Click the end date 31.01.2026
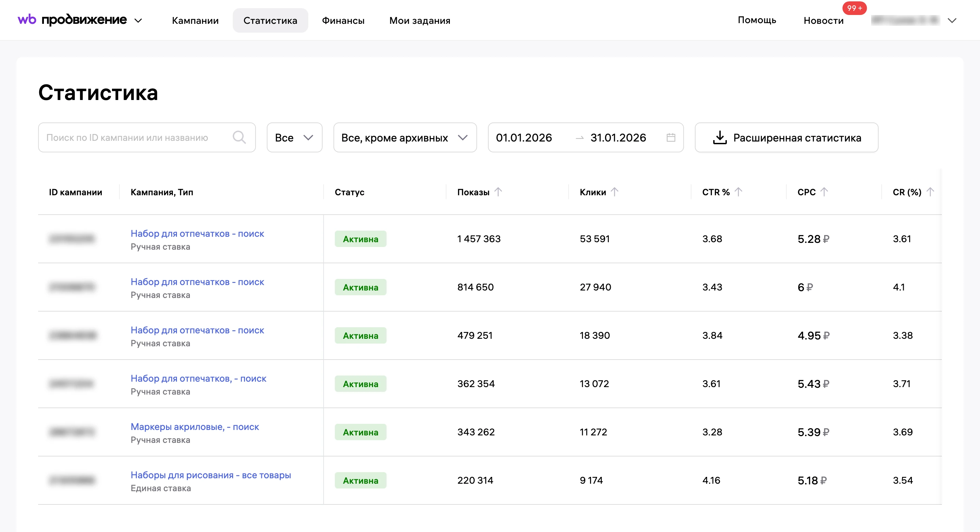This screenshot has width=980, height=532. [x=618, y=138]
